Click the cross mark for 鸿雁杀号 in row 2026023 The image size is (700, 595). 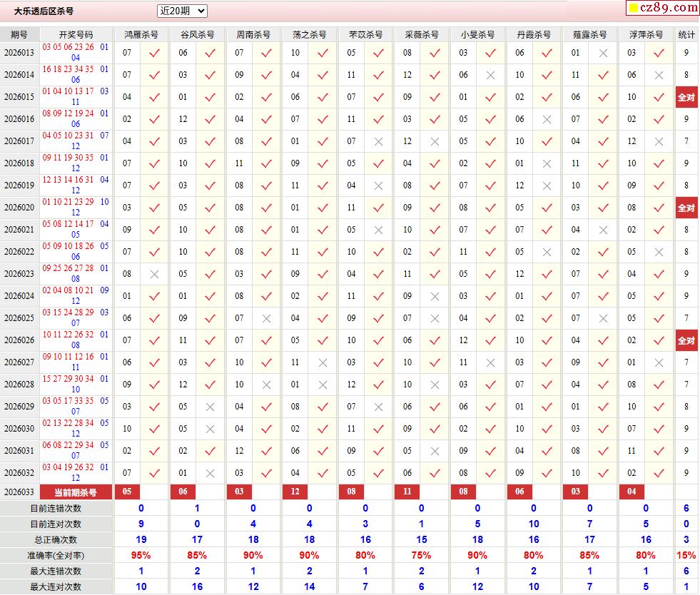[x=154, y=274]
